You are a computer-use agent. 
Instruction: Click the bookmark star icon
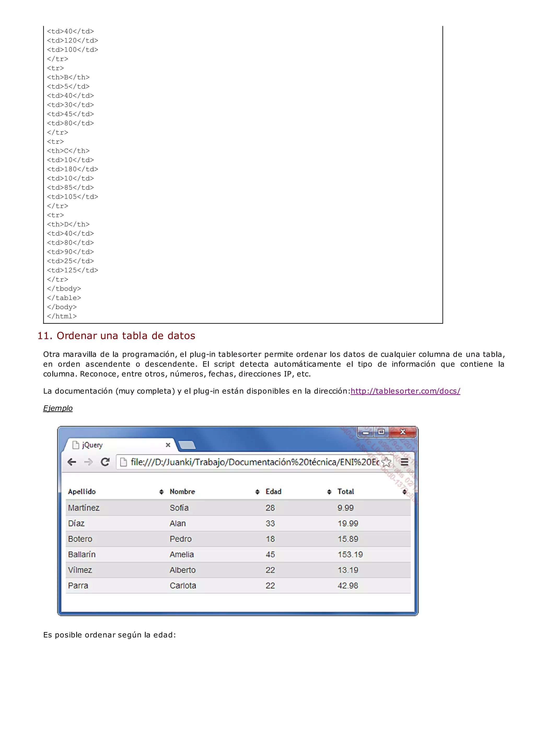[386, 462]
